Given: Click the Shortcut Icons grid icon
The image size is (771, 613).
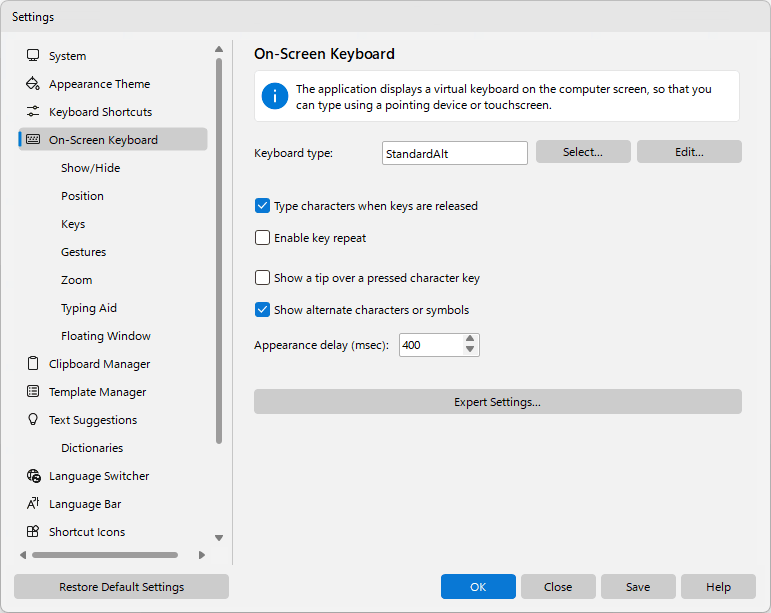Looking at the screenshot, I should [33, 531].
